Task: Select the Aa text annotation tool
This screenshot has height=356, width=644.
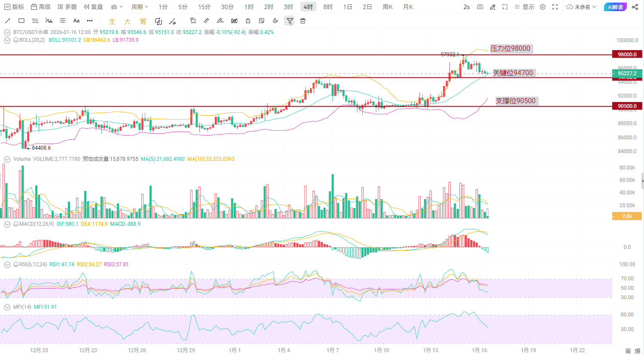Action: pos(76,21)
